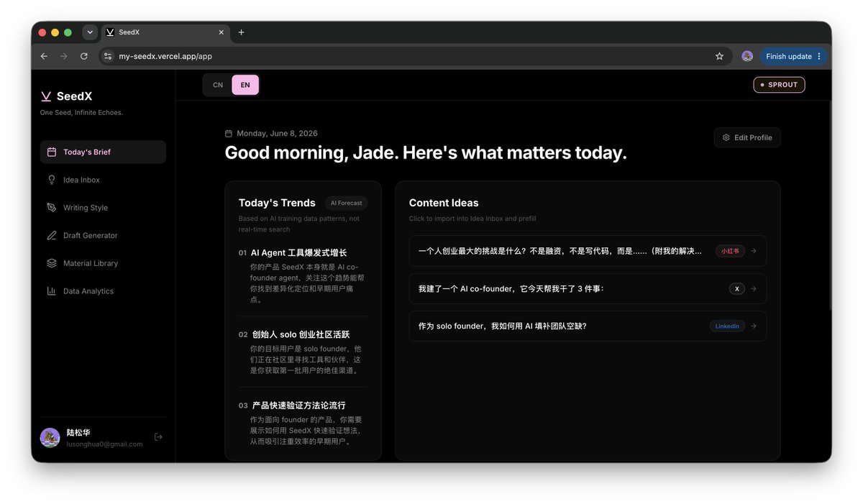The image size is (863, 504).
Task: Click arrow icon on the 小红书 idea row
Action: tap(754, 251)
